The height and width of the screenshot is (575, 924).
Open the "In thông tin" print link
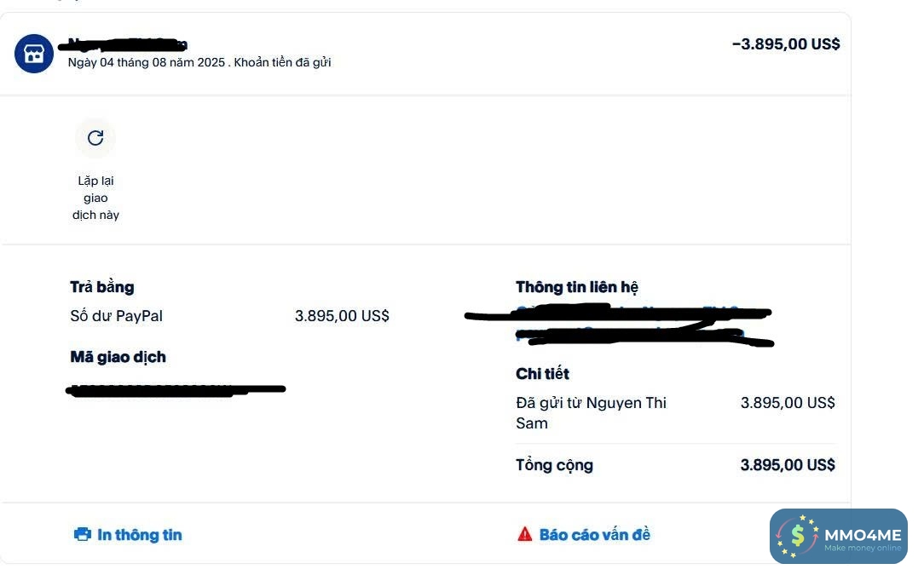coord(139,535)
